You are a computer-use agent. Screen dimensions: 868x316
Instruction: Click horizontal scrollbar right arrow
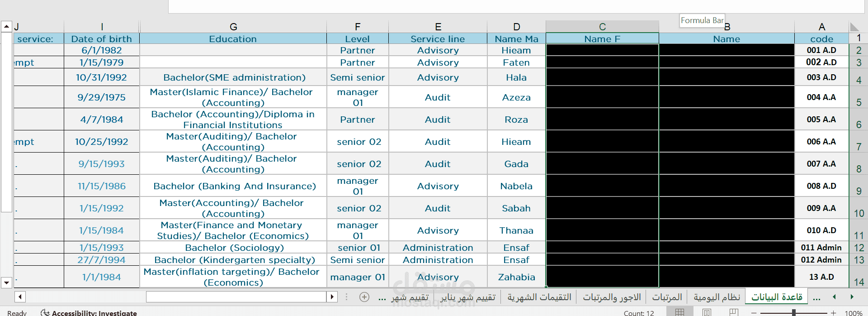pos(332,297)
